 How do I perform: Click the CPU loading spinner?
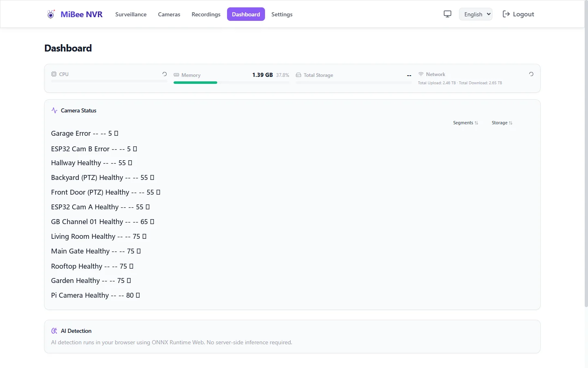click(x=165, y=74)
